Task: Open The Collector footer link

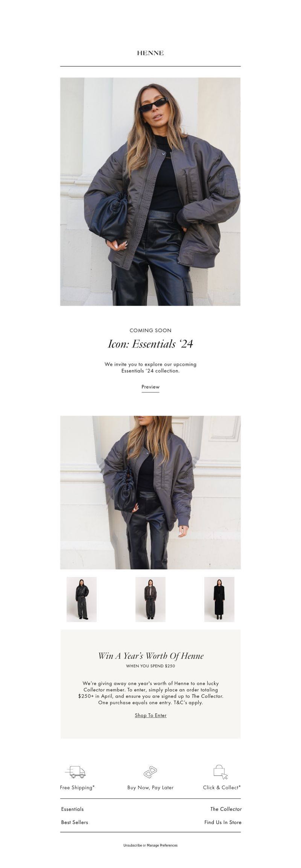Action: pyautogui.click(x=226, y=809)
